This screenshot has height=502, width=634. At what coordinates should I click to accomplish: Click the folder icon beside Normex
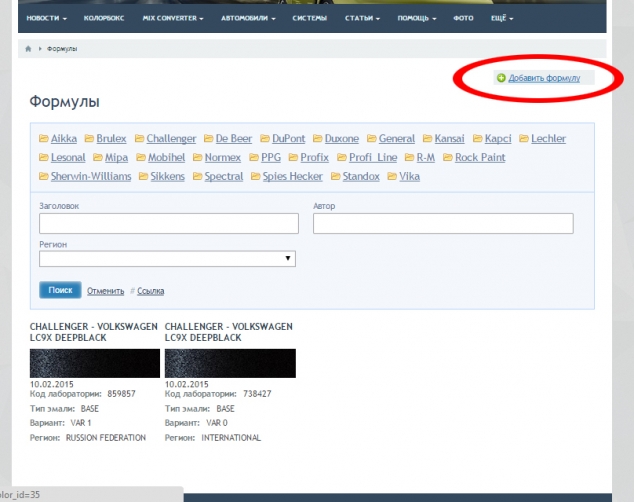197,157
